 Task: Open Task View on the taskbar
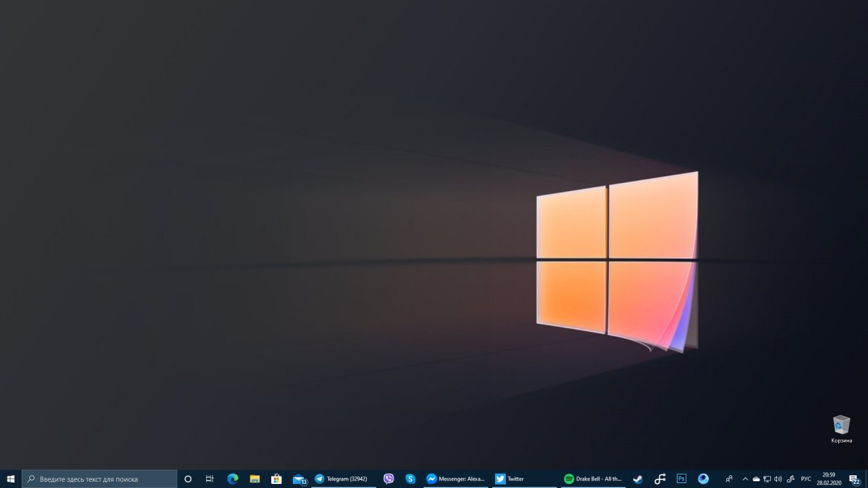pyautogui.click(x=210, y=479)
